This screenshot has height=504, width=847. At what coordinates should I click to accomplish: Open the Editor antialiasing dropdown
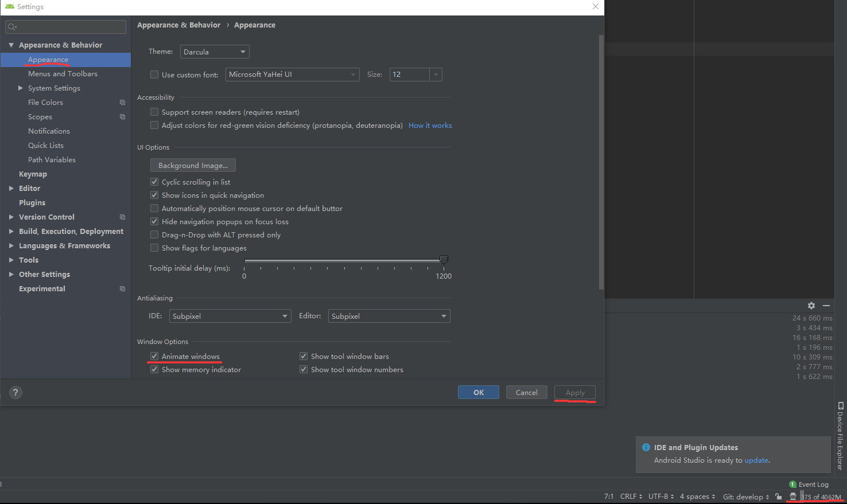click(x=389, y=316)
